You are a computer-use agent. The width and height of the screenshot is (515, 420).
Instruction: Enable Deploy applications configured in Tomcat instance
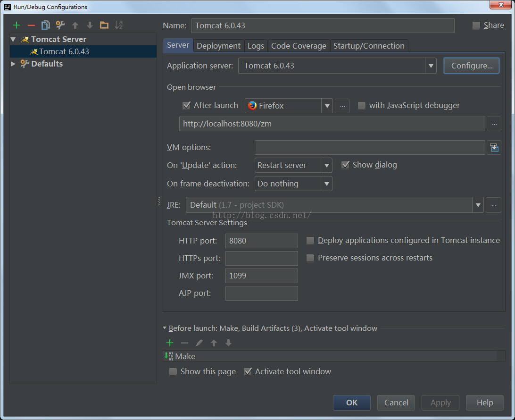point(310,241)
